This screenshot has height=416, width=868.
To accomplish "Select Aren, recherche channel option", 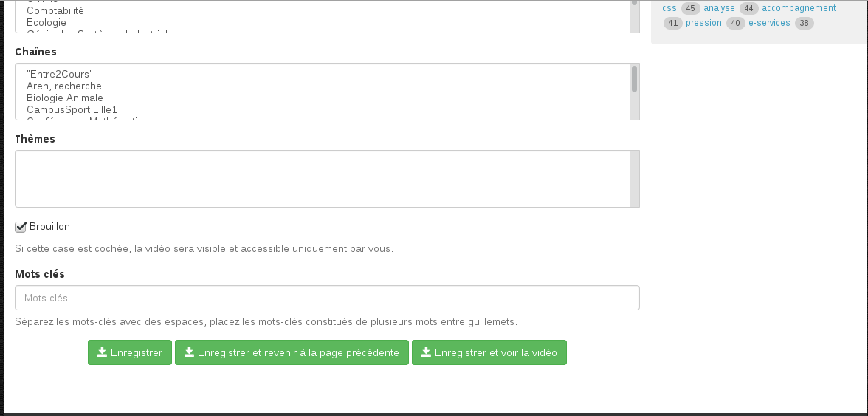I will (64, 86).
